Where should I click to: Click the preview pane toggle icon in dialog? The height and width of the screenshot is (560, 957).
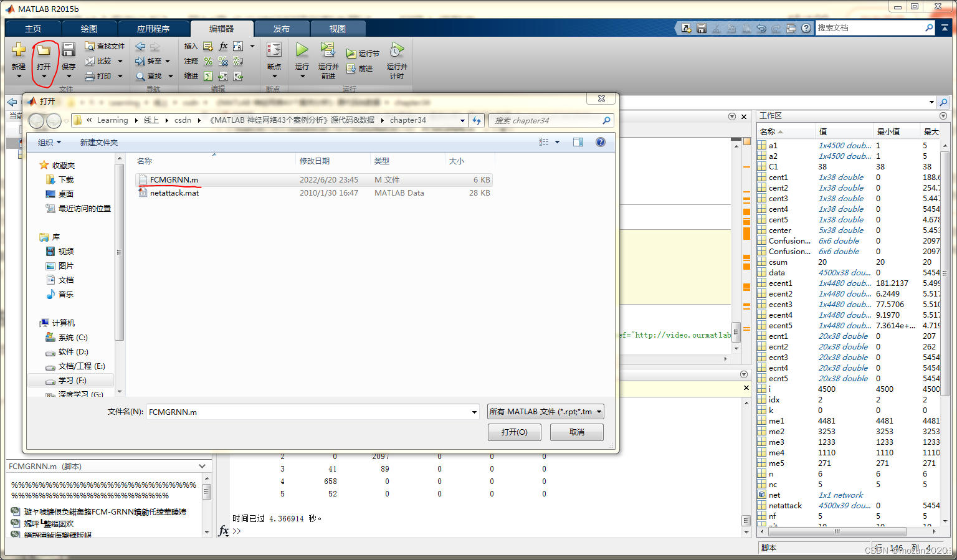578,142
